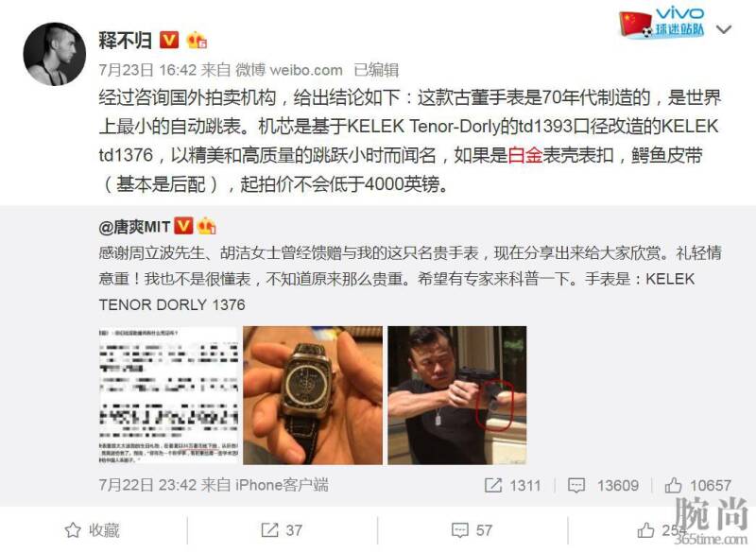Open the original post's 13609 comments
Image resolution: width=756 pixels, height=553 pixels.
coord(604,485)
